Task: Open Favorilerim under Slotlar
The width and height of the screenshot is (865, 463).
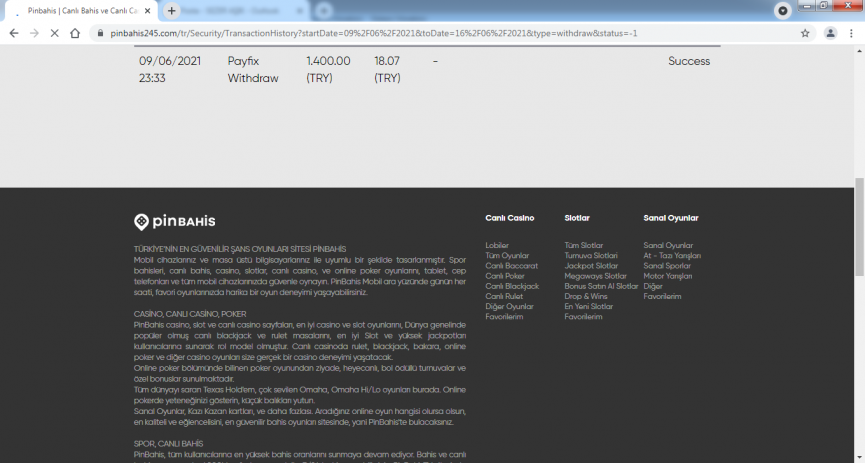Action: coord(583,317)
